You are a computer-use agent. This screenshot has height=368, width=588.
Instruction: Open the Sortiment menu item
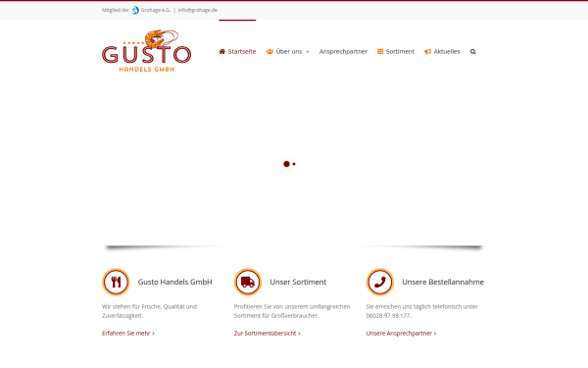[x=396, y=51]
